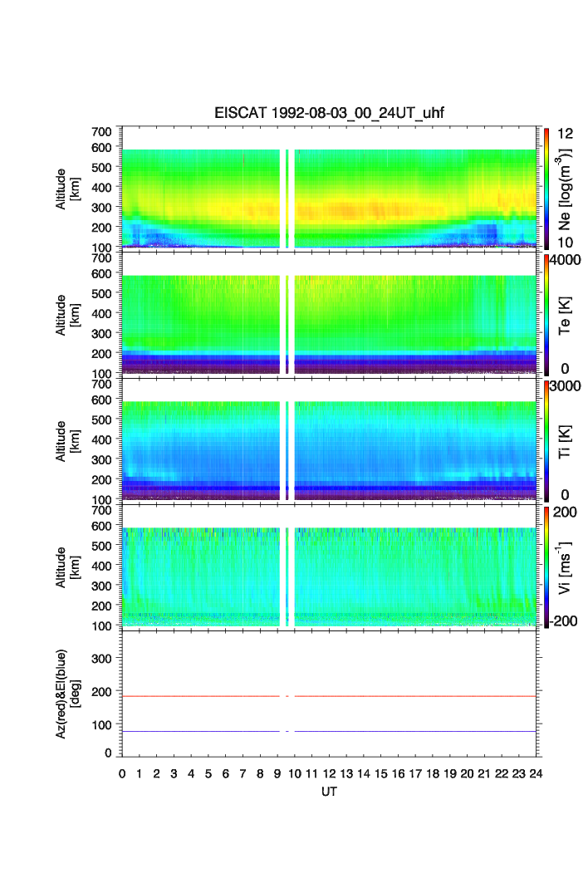588x883 pixels.
Task: Click the 0 minimum on the Te scale
Action: (565, 369)
